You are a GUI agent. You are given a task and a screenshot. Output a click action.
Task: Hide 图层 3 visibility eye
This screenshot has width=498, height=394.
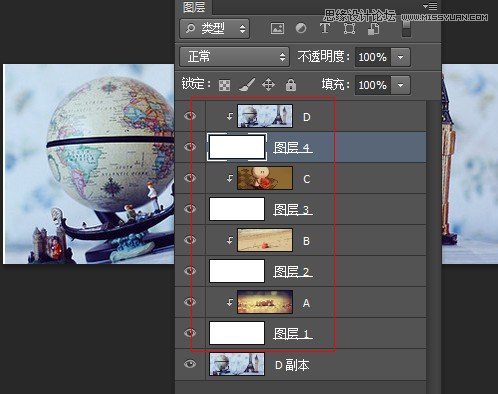(x=190, y=209)
